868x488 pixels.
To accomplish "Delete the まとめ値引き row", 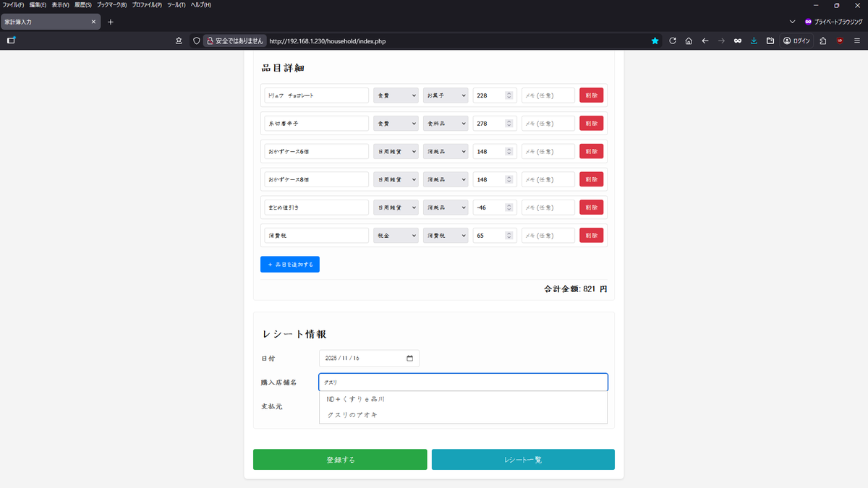I will [x=591, y=207].
